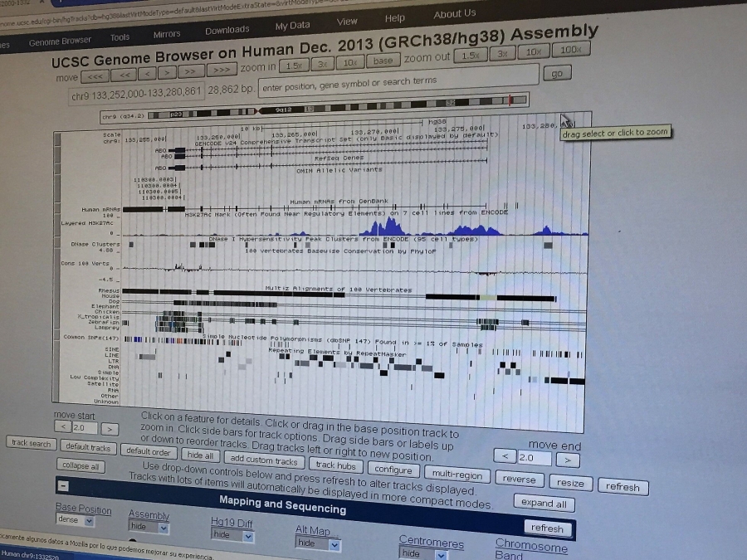Open the Tools menu
Viewport: 747px width, 560px height.
click(x=120, y=37)
